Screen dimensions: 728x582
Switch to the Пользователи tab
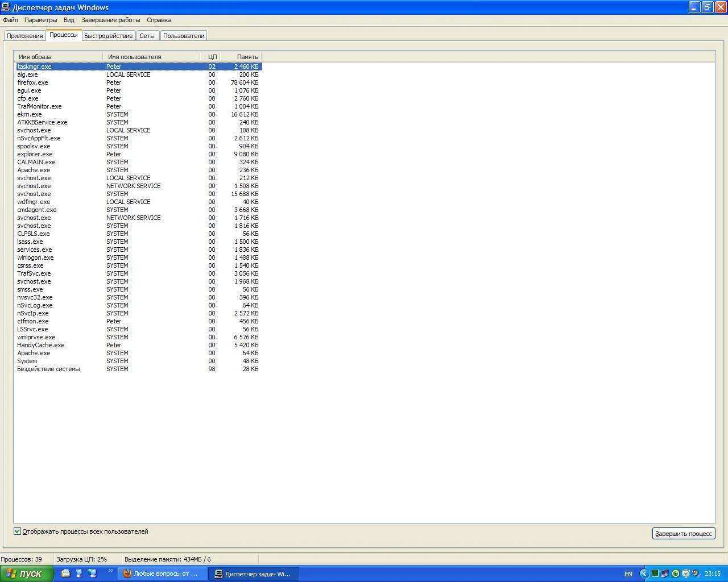[x=184, y=36]
